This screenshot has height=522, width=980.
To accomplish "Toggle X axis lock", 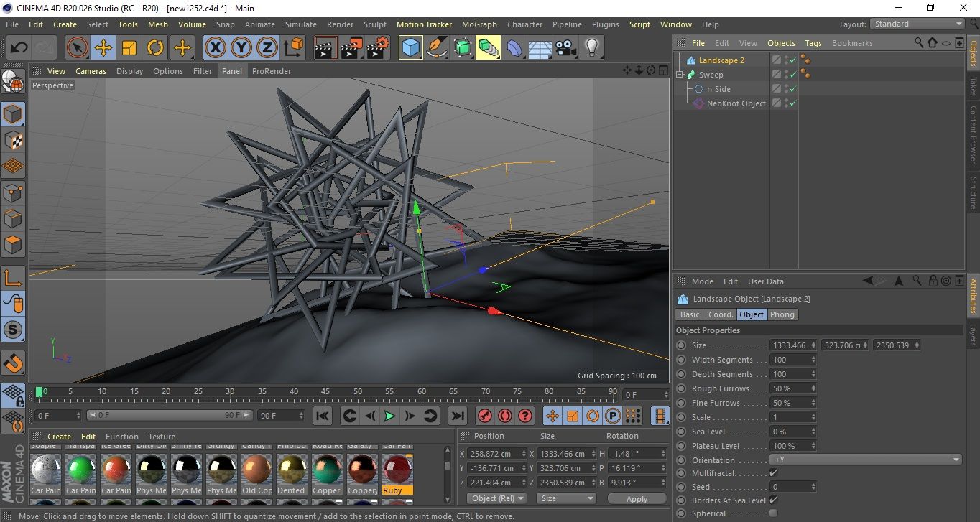I will click(215, 48).
